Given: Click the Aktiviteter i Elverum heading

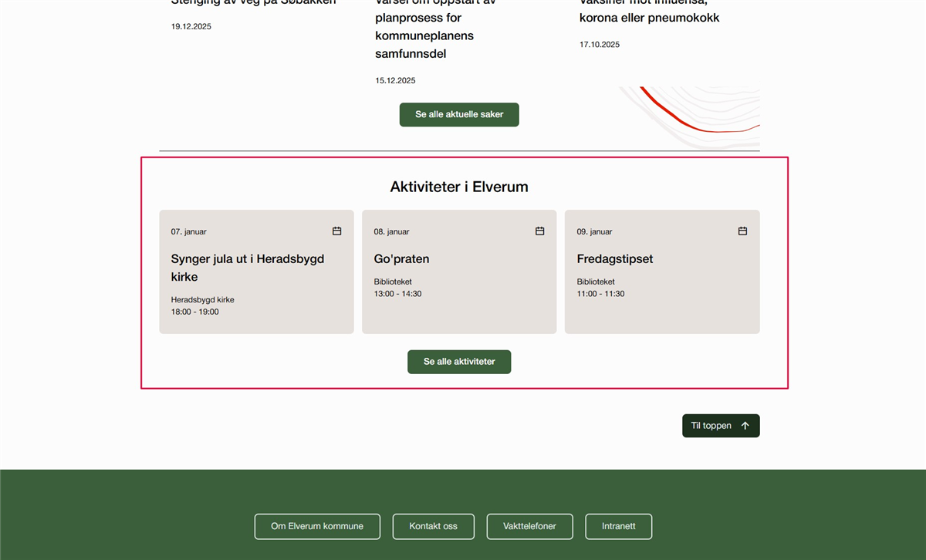Looking at the screenshot, I should [x=459, y=187].
